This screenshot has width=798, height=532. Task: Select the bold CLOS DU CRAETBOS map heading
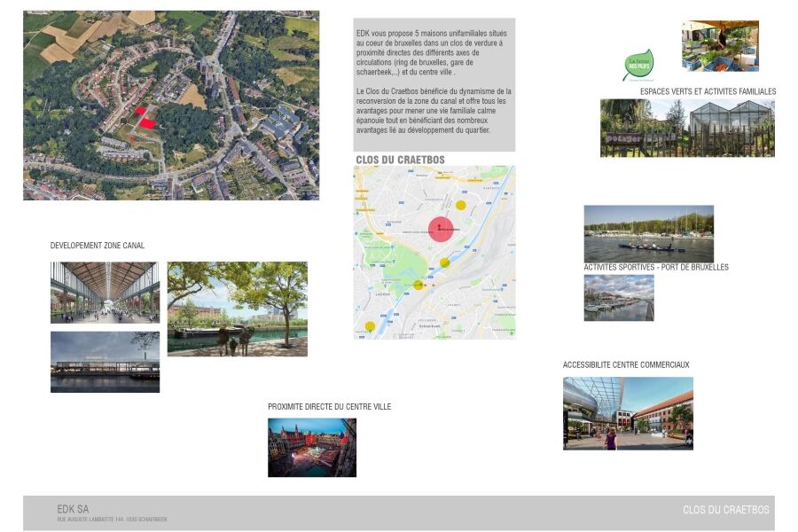(x=400, y=160)
